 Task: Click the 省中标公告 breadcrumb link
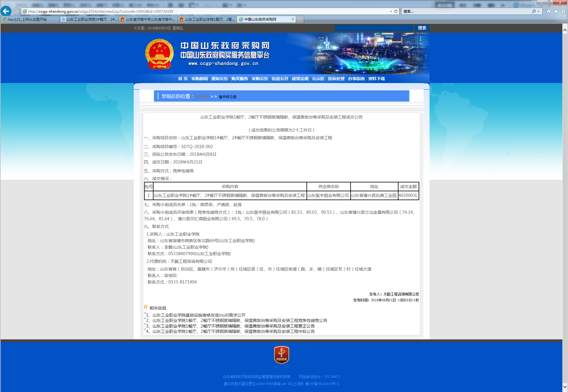(227, 97)
